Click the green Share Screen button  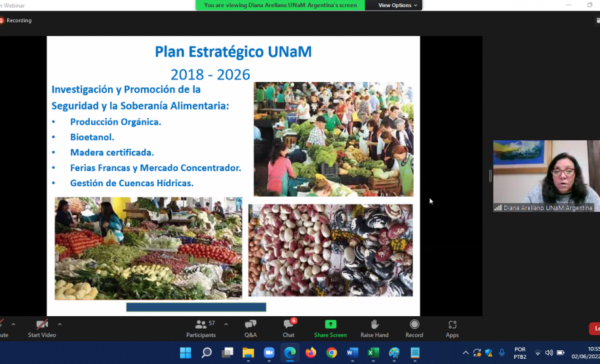330,328
